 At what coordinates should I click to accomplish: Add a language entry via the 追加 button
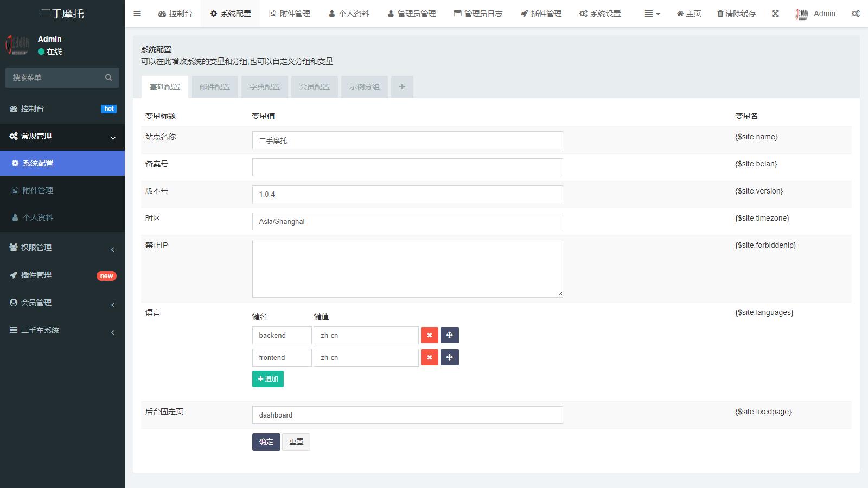(267, 378)
